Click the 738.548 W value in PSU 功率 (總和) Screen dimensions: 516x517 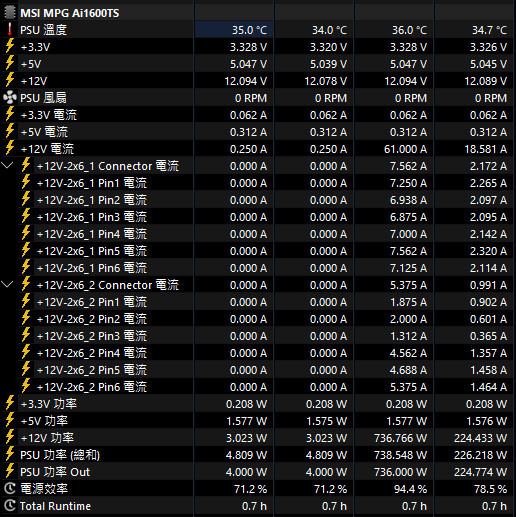point(400,455)
